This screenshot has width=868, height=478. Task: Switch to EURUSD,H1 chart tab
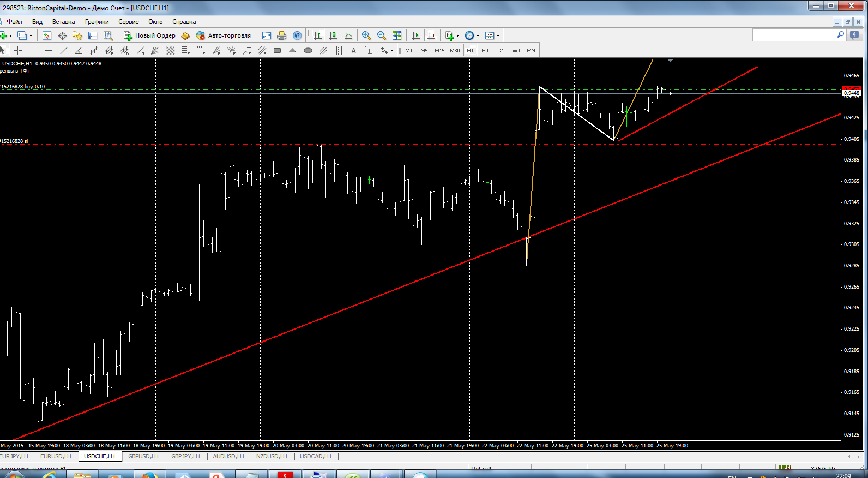[56, 456]
